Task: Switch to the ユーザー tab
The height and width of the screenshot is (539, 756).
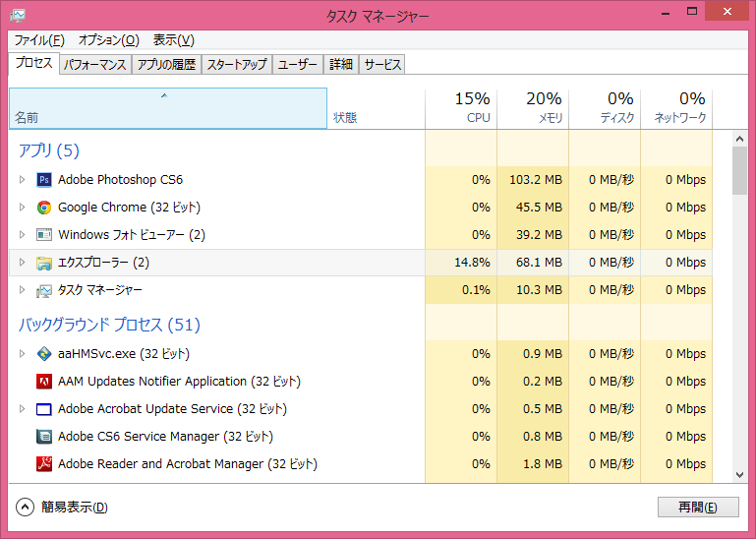Action: coord(298,65)
